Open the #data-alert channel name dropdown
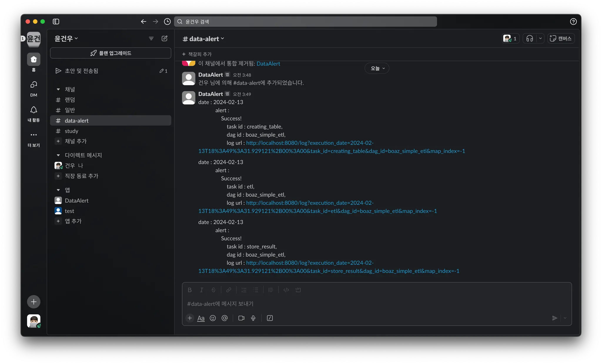The image size is (602, 364). tap(203, 39)
